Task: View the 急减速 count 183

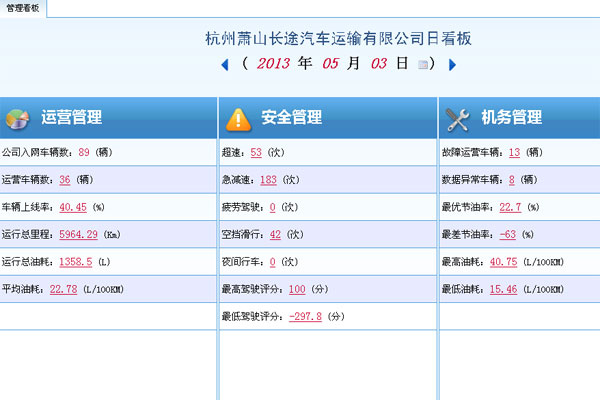Action: pyautogui.click(x=268, y=180)
